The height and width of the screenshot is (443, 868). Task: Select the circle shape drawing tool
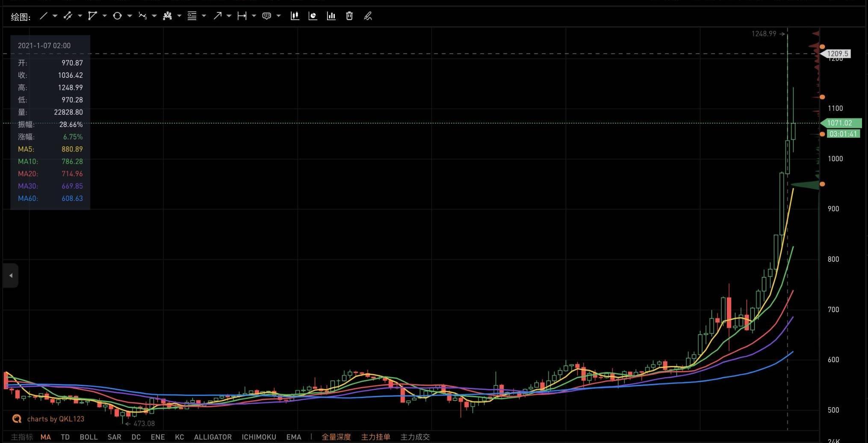[117, 16]
